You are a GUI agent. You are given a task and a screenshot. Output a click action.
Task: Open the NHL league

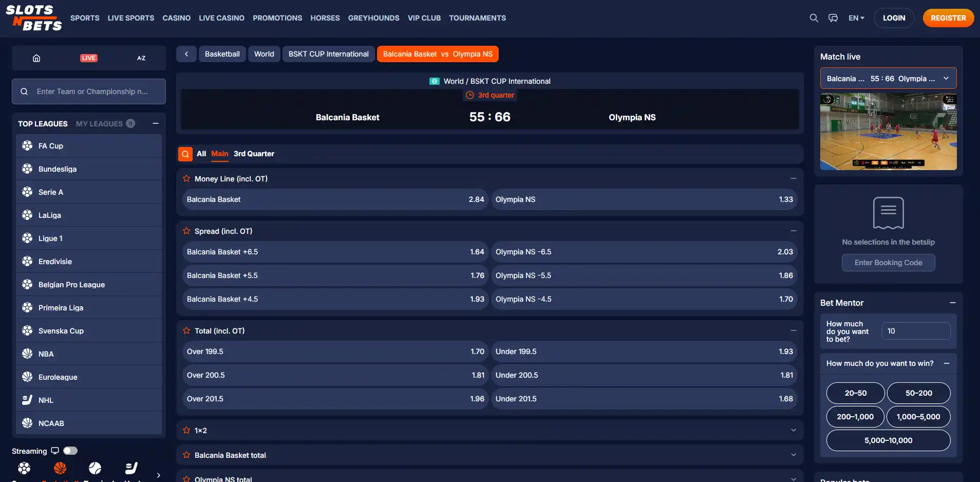click(89, 400)
